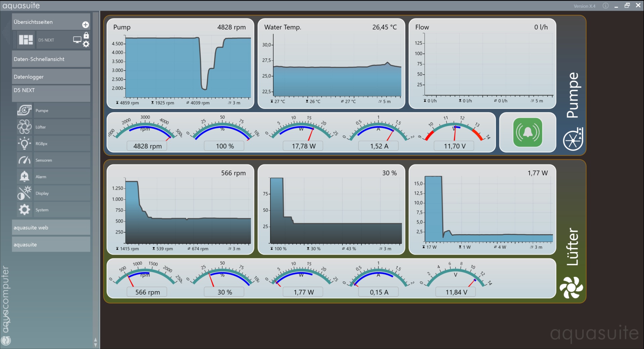Toggle desktop mode monitor icon for D5 NEXT
This screenshot has height=349, width=644.
(x=77, y=40)
